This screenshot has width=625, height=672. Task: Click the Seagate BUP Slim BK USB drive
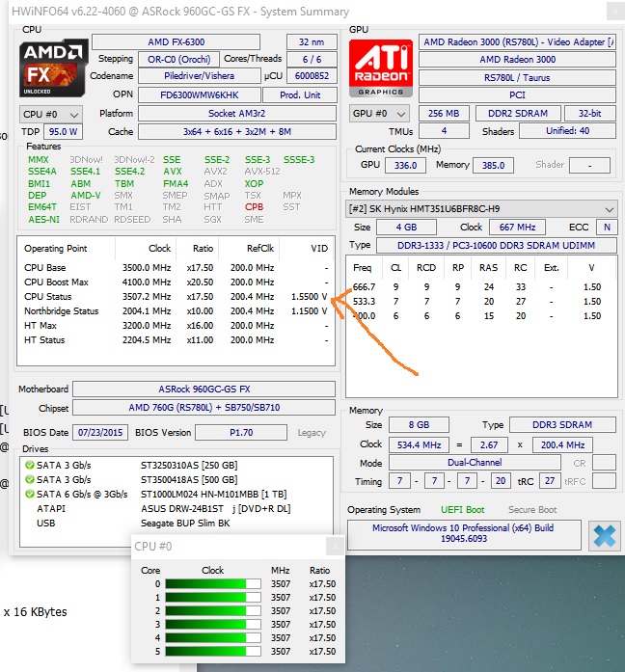185,524
